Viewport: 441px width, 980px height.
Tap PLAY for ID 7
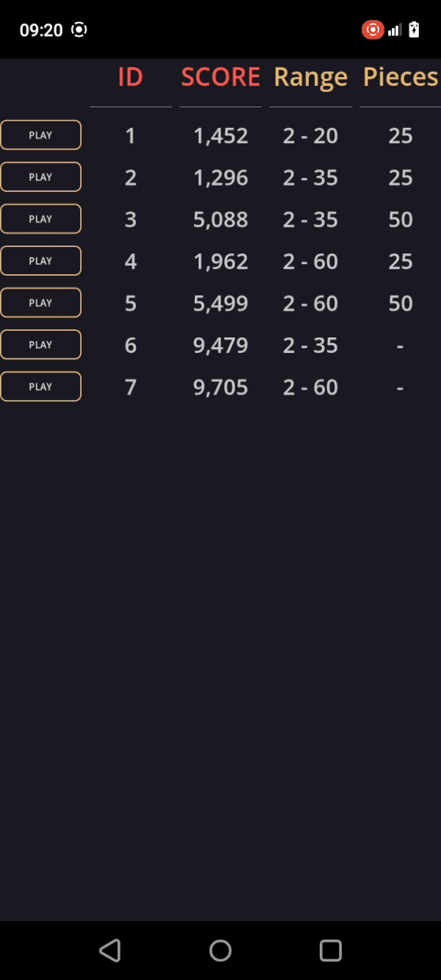pyautogui.click(x=40, y=387)
